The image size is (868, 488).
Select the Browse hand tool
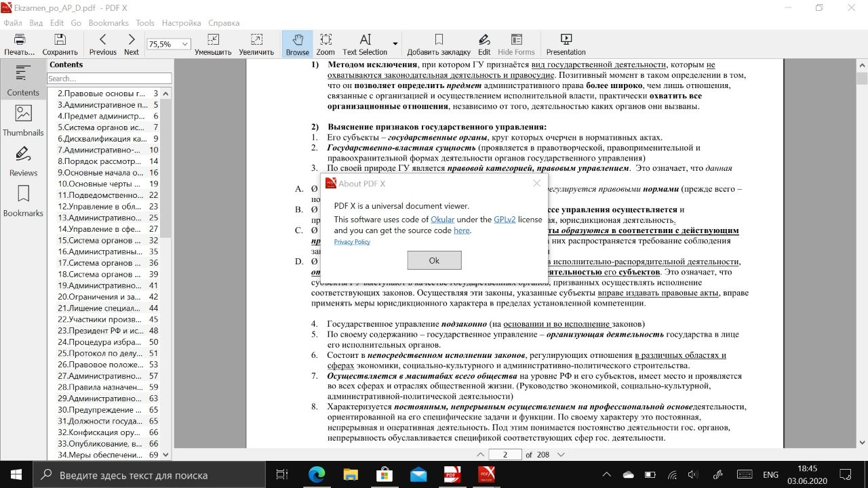coord(297,44)
